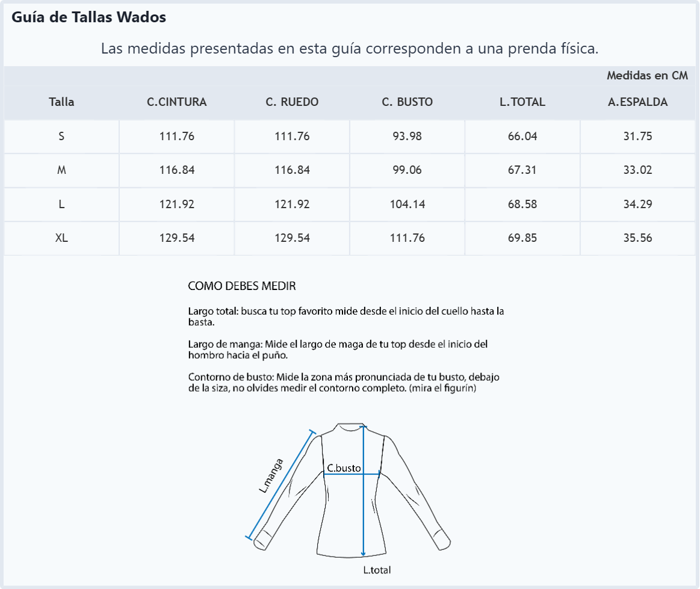The width and height of the screenshot is (700, 589).
Task: Click the COMO DEBES MEDIR heading
Action: (x=241, y=286)
